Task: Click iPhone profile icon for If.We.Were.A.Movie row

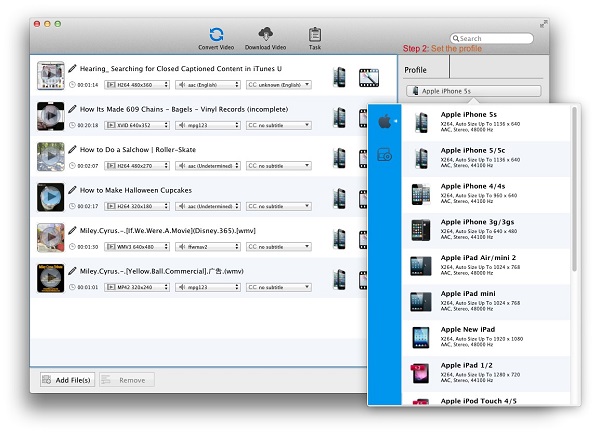Action: 339,239
